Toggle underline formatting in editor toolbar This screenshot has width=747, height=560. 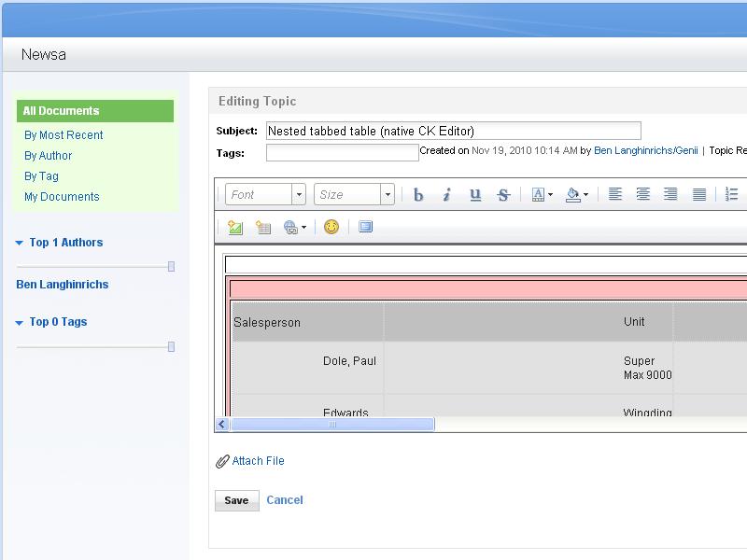click(x=475, y=195)
